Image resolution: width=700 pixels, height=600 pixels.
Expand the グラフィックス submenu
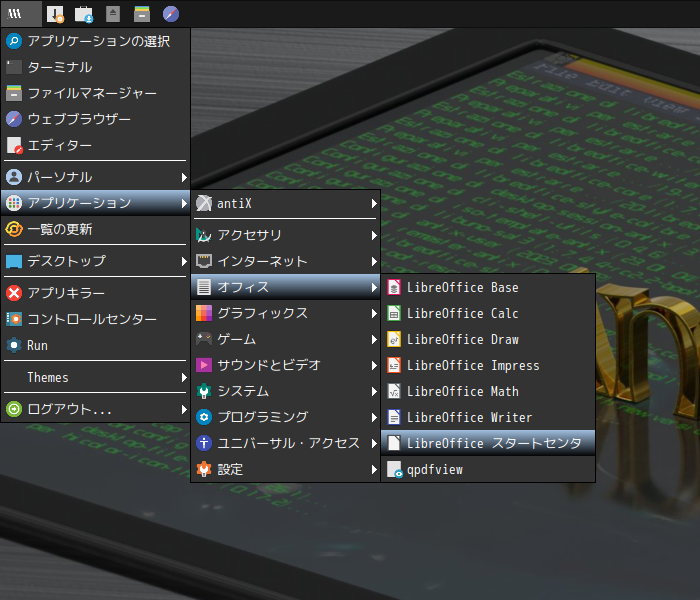(286, 313)
